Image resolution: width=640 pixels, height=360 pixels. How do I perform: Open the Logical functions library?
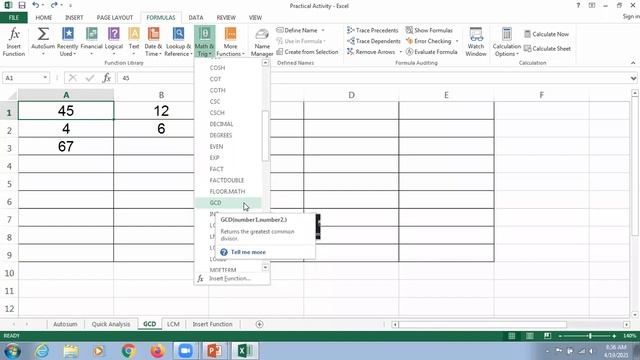(x=114, y=42)
